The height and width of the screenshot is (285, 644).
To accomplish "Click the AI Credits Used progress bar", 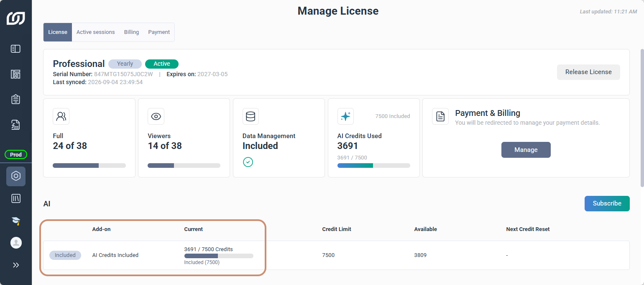I will tap(374, 166).
